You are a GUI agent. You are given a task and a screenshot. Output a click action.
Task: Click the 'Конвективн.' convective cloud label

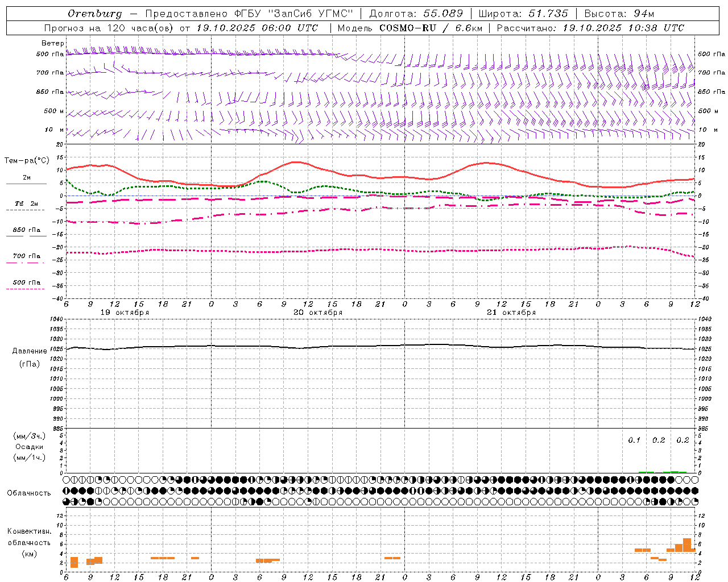(x=30, y=531)
